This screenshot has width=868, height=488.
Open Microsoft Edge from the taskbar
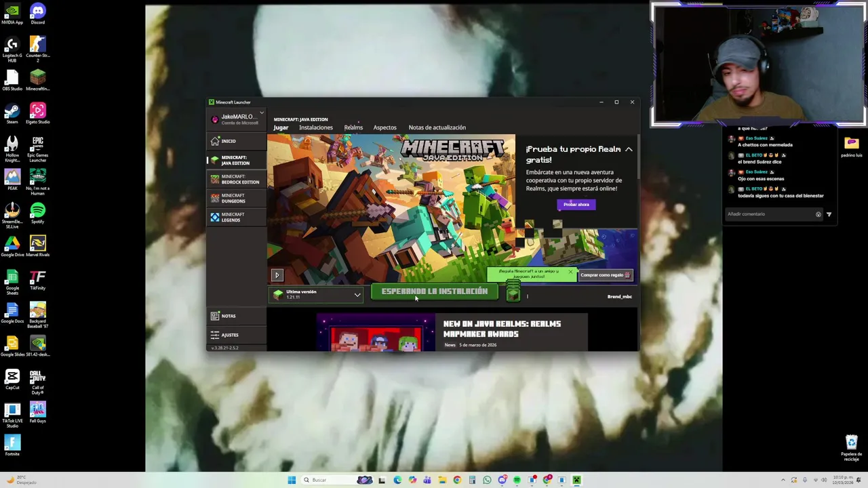point(397,480)
